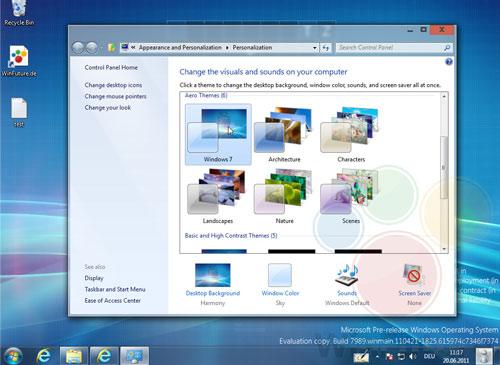This screenshot has height=365, width=500.
Task: Click the Aero Themes group header
Action: point(206,95)
